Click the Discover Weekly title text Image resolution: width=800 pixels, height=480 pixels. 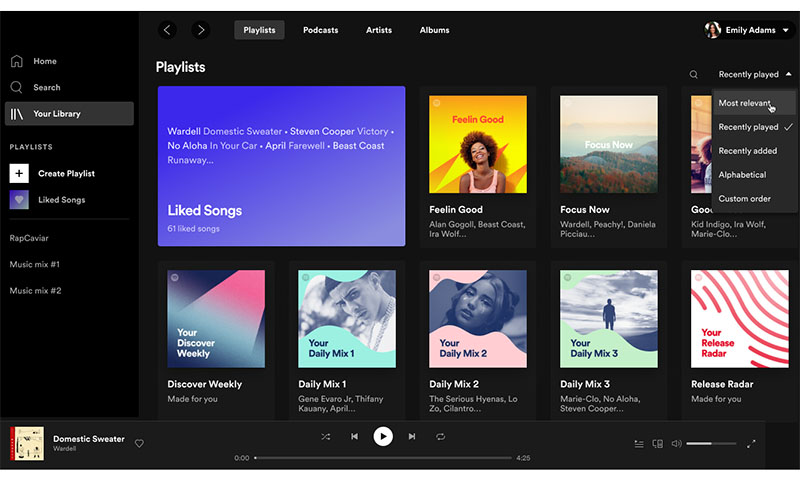coord(205,384)
